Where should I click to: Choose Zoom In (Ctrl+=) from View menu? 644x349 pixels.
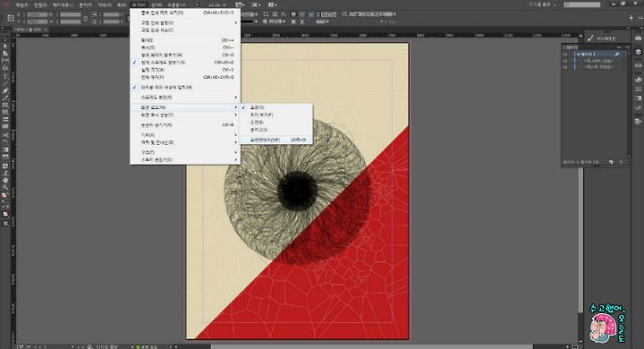[185, 40]
